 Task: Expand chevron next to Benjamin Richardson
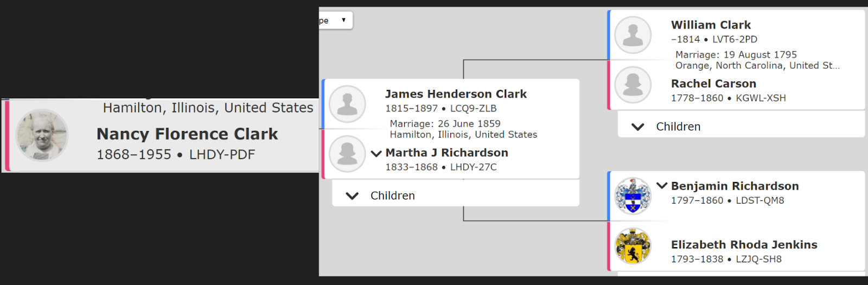662,185
